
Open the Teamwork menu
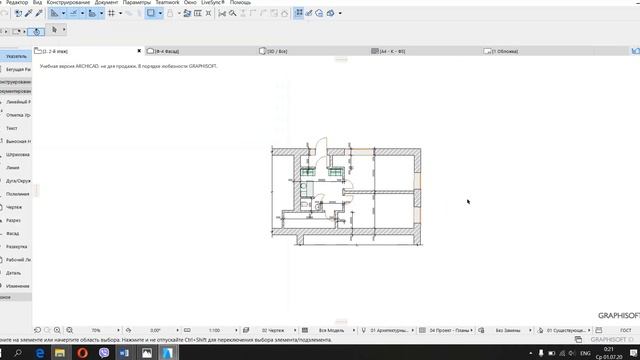[x=167, y=2]
